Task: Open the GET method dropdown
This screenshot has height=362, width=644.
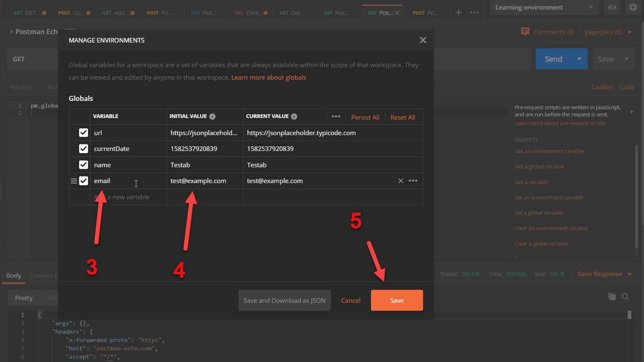Action: pyautogui.click(x=33, y=59)
